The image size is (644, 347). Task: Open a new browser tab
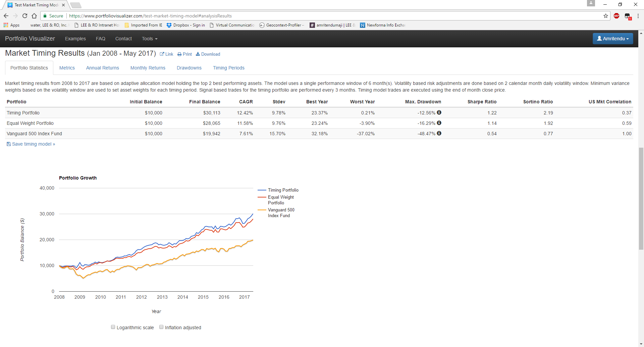point(76,5)
